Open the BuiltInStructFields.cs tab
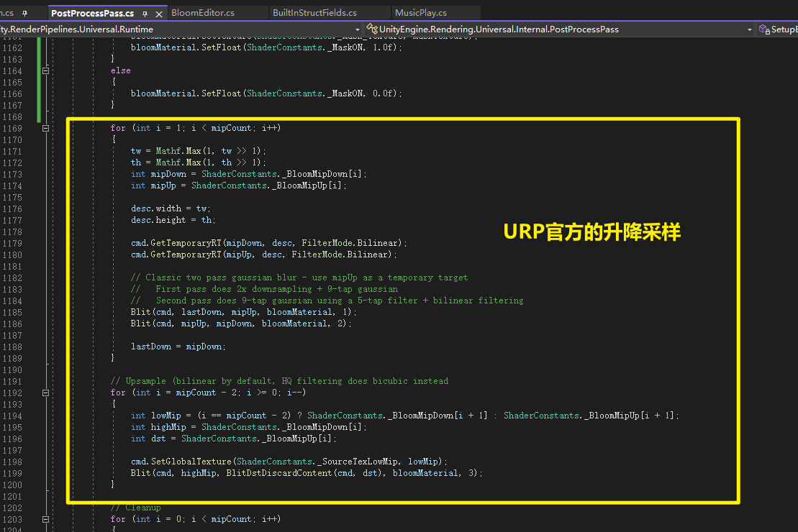The height and width of the screenshot is (532, 798). pyautogui.click(x=315, y=12)
